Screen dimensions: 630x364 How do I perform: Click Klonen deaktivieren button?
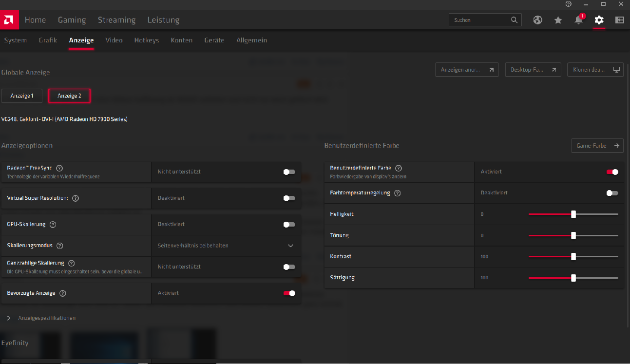(595, 70)
